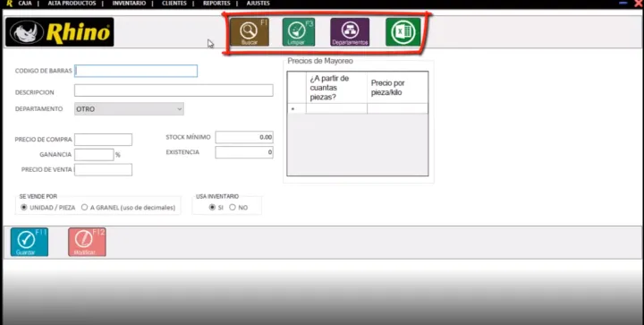Open the CLIENTES menu
Screen dimensions: 644x325
coord(174,4)
